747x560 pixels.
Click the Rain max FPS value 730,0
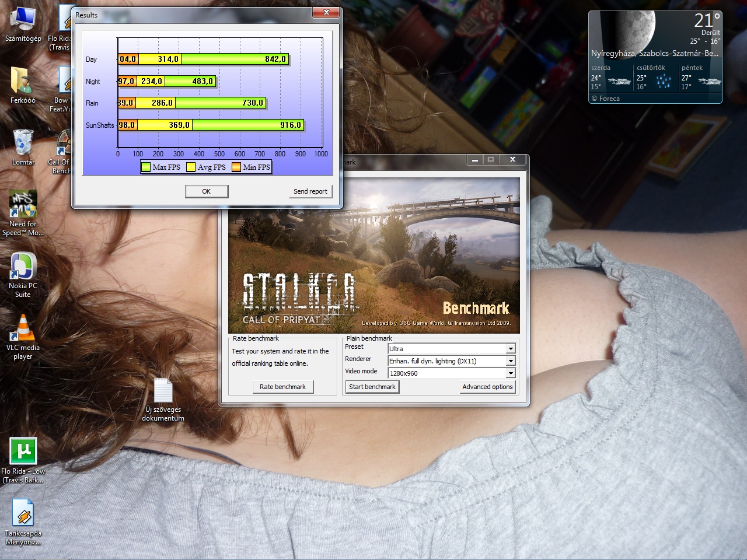[x=253, y=103]
